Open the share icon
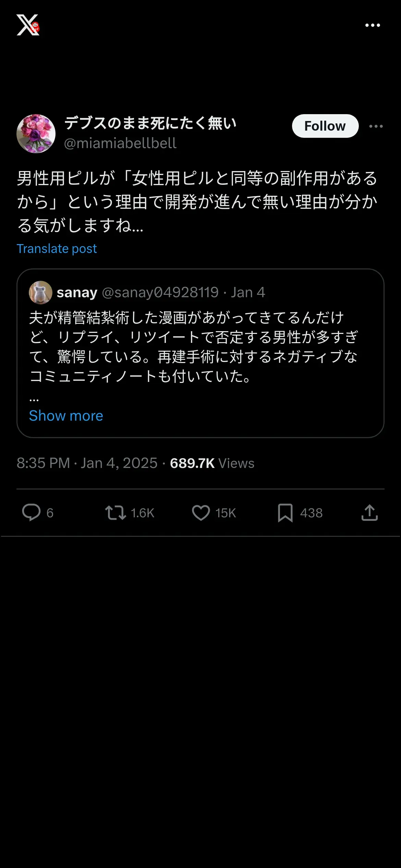The height and width of the screenshot is (868, 401). 369,513
